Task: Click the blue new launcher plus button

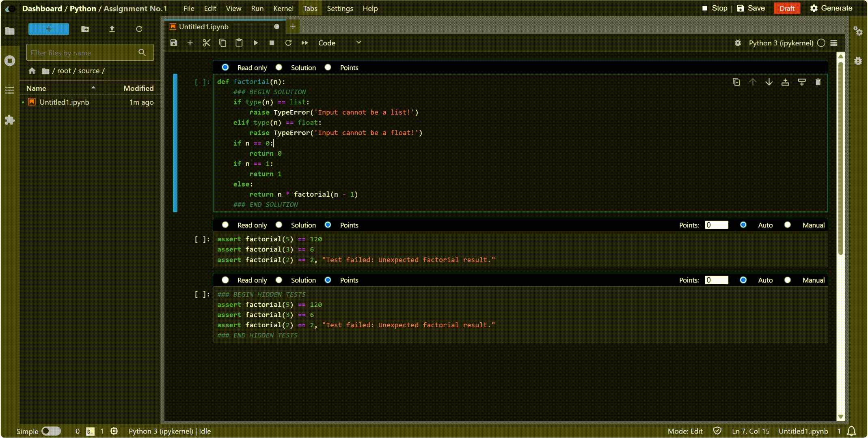Action: (x=49, y=29)
